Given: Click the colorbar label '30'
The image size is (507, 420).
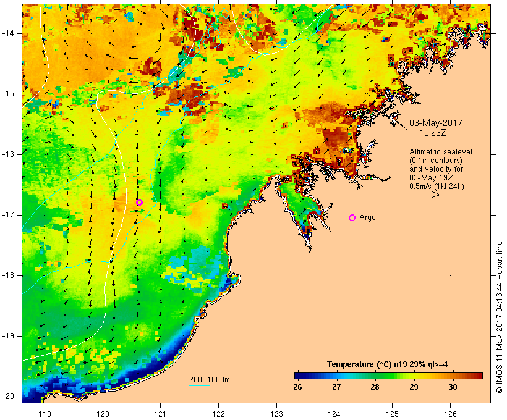Looking at the screenshot, I should (x=453, y=387).
